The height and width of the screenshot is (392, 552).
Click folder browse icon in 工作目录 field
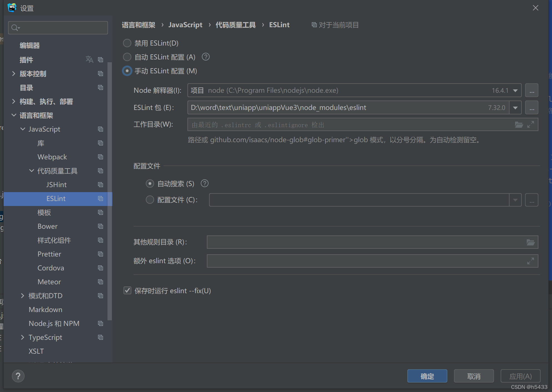click(519, 125)
